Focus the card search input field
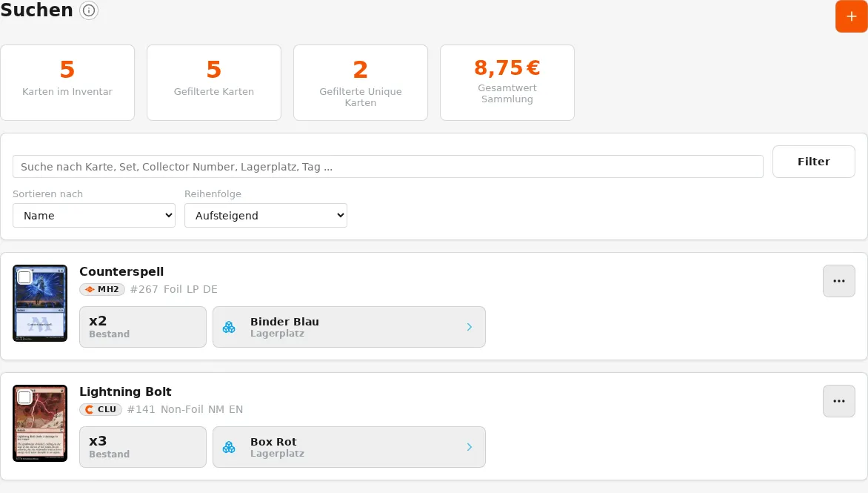 pyautogui.click(x=387, y=167)
